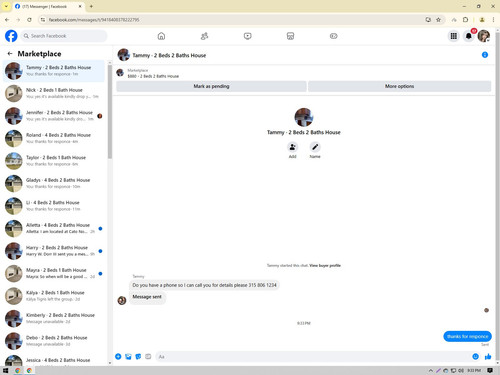The width and height of the screenshot is (500, 375).
Task: Open Kimberly 2 Beds 2 Baths conversation
Action: (x=54, y=318)
